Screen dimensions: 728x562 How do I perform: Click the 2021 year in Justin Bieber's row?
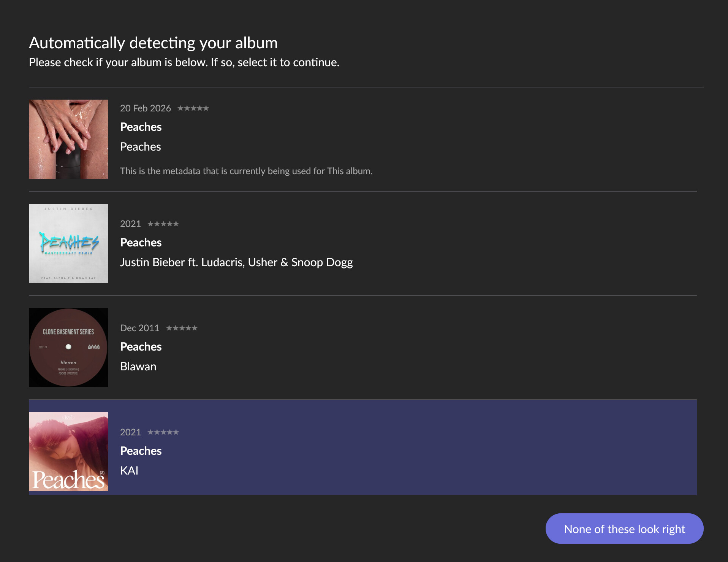[x=130, y=224]
